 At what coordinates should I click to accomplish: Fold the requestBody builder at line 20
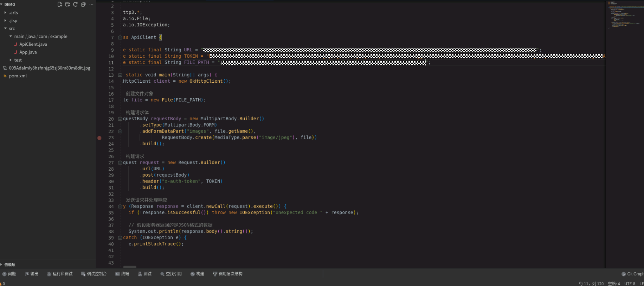coord(120,119)
